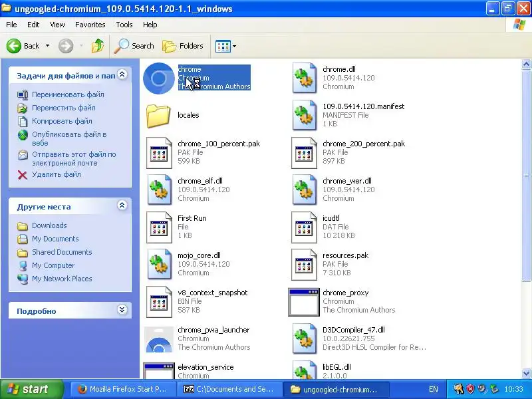Click the Search toolbar button
Viewport: 532px width, 399px height.
tap(134, 46)
